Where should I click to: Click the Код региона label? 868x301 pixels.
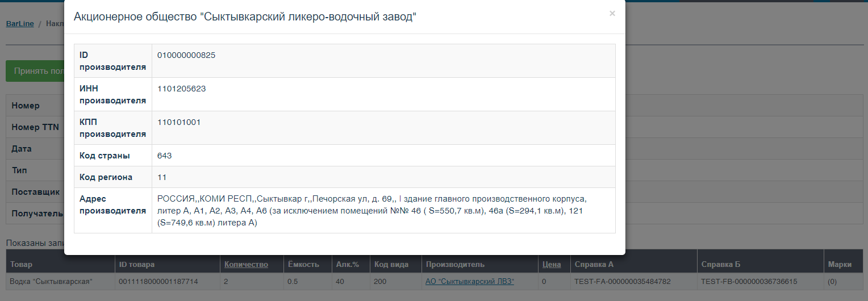point(106,177)
